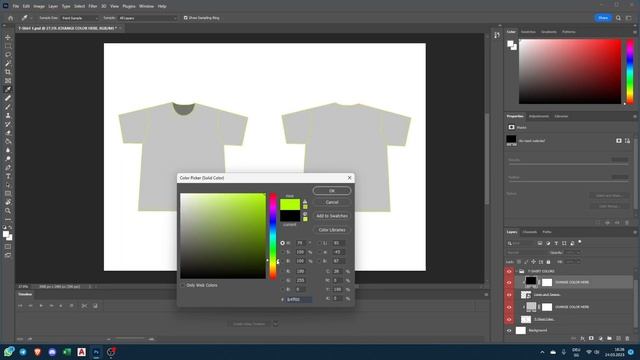Open the layer blend mode dropdown
The image size is (640, 360).
pyautogui.click(x=527, y=253)
